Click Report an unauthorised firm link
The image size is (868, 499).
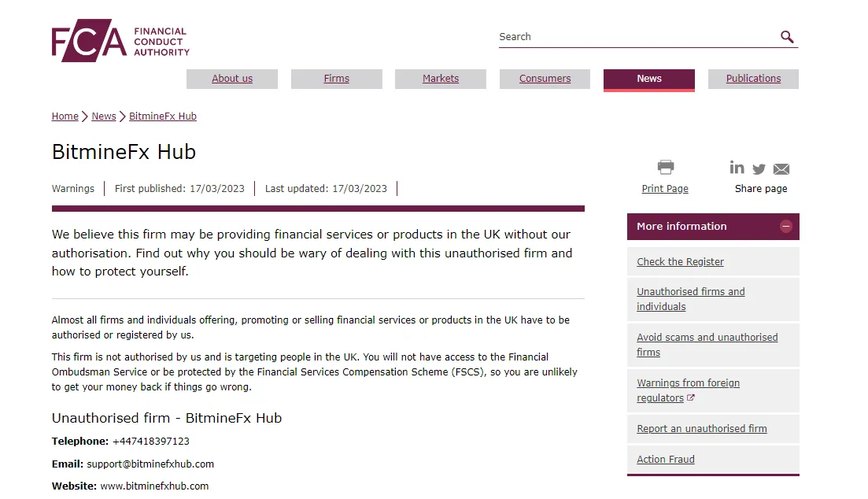click(x=701, y=429)
